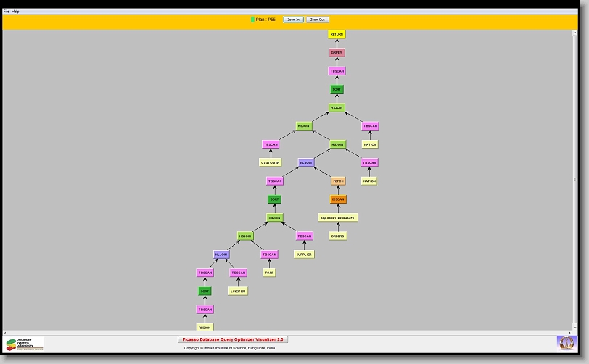Select the GRPBY operator node
The width and height of the screenshot is (589, 364).
coord(337,52)
